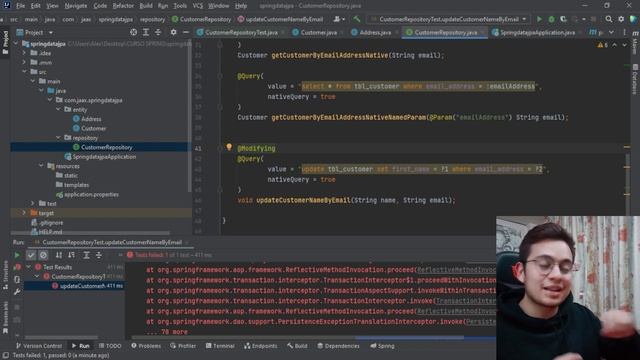
Task: Open the Dependencies tool window
Action: pos(338,346)
